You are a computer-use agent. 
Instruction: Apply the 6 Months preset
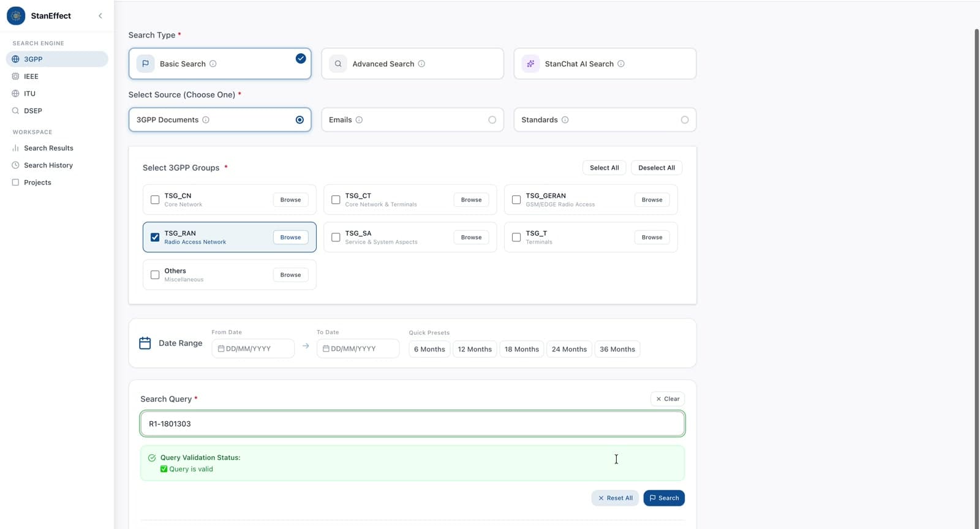pos(429,349)
